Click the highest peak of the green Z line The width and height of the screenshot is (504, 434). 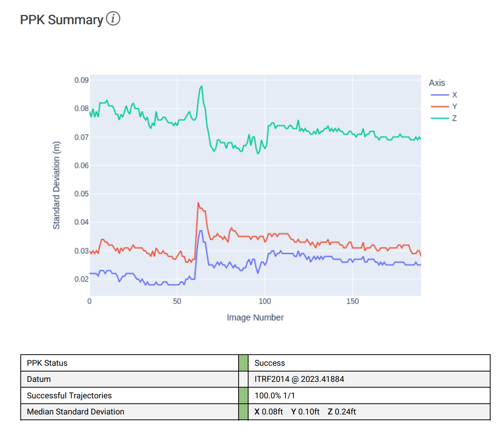201,87
